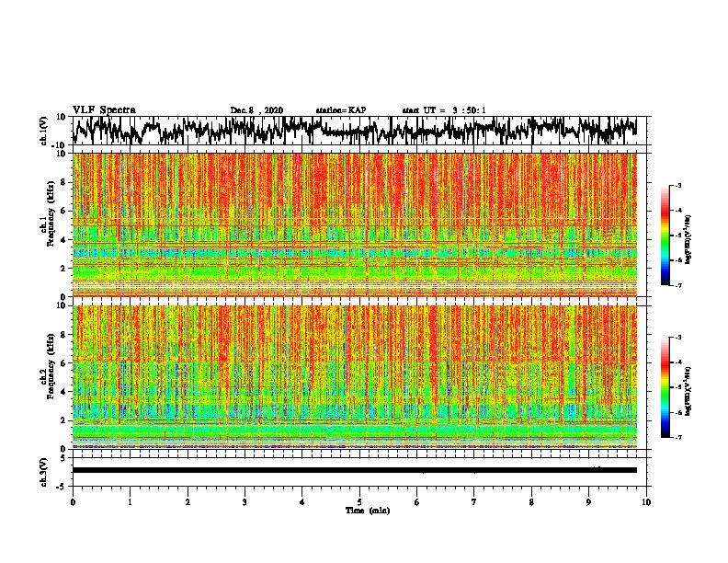Click the time axis tick label '7'
Screen dimensions: 728x563
(474, 502)
